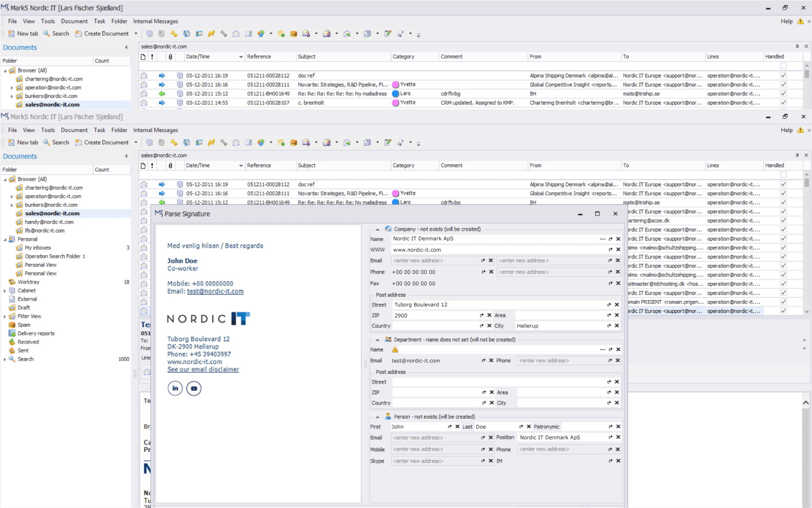Toggle Handled checkbox for Global Competitive Insight, back window
Image resolution: width=812 pixels, height=508 pixels.
pos(783,85)
